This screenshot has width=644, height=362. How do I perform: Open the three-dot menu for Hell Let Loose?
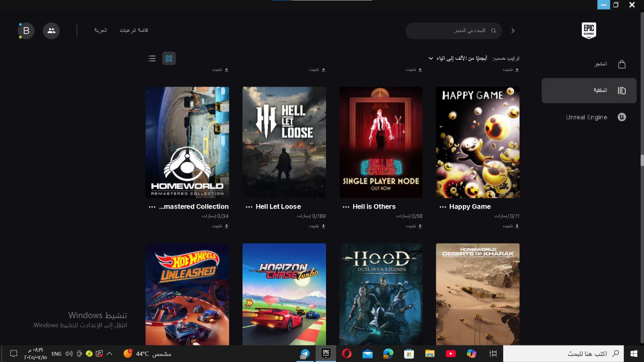coord(249,207)
